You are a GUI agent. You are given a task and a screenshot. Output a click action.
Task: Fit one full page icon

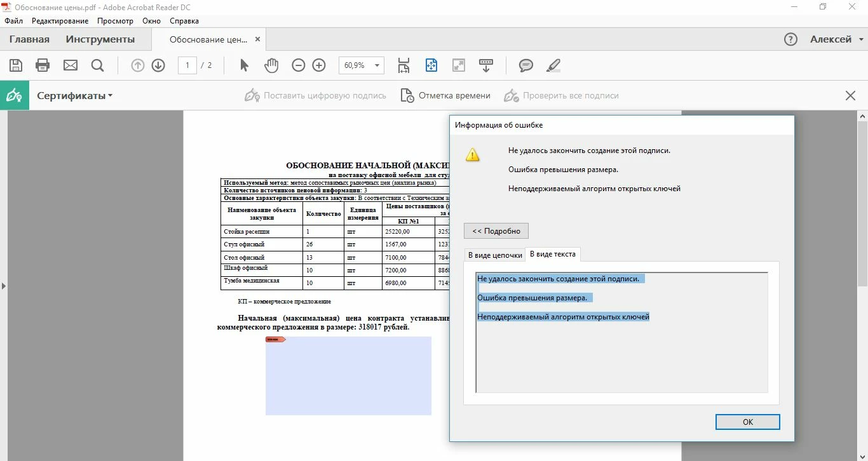(x=431, y=65)
